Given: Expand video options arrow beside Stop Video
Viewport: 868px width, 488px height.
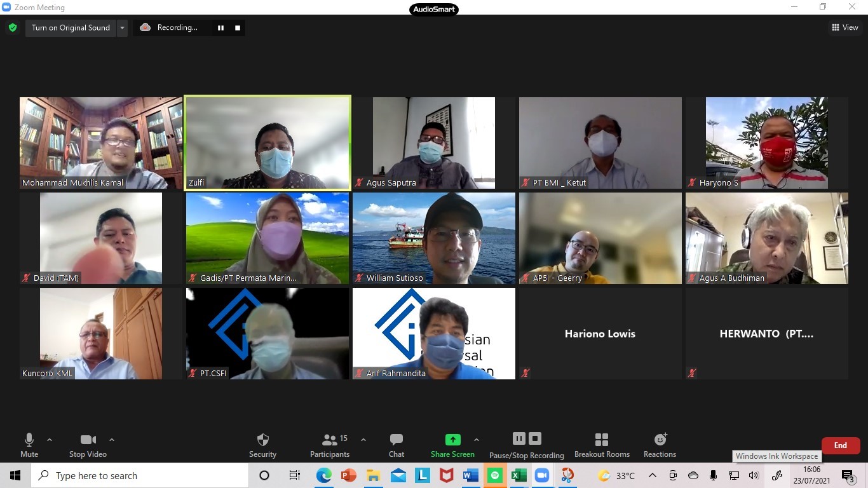Looking at the screenshot, I should pos(112,440).
